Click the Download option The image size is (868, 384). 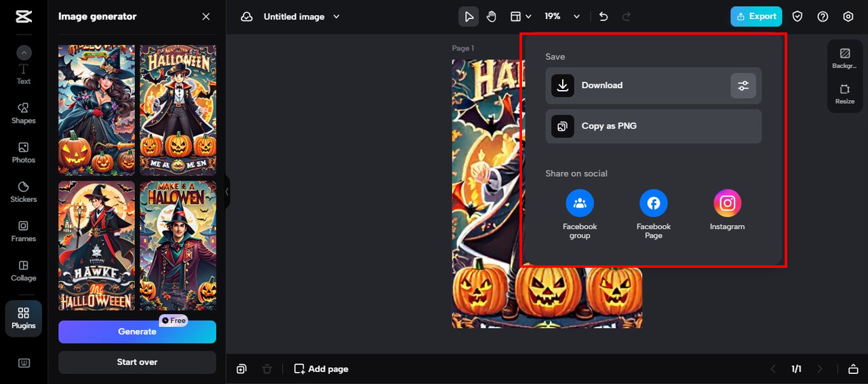(x=654, y=85)
